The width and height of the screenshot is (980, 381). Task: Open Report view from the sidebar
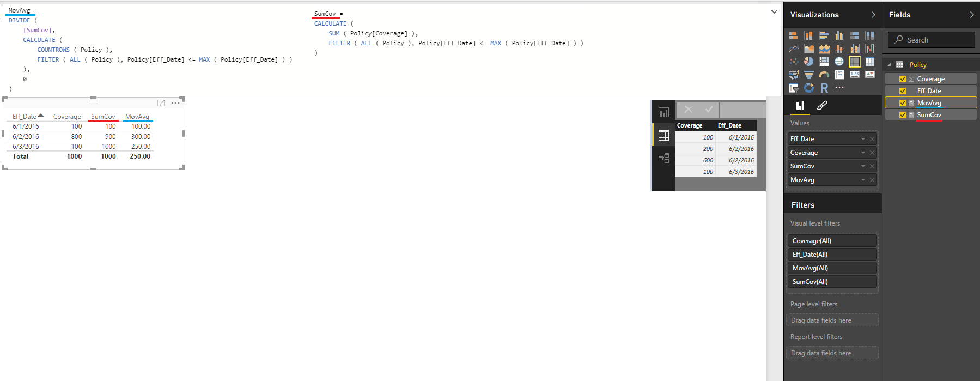point(664,113)
